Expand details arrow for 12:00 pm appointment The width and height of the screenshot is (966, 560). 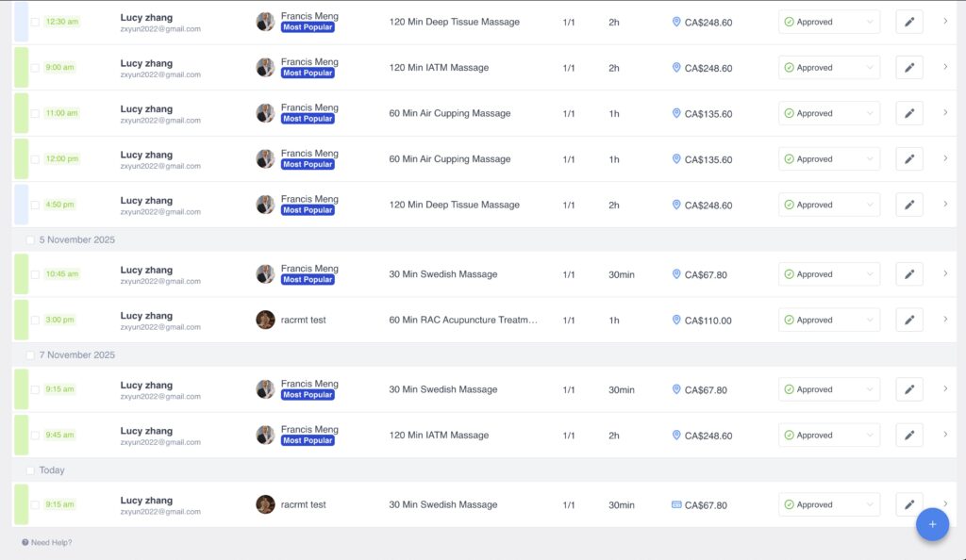(x=945, y=158)
